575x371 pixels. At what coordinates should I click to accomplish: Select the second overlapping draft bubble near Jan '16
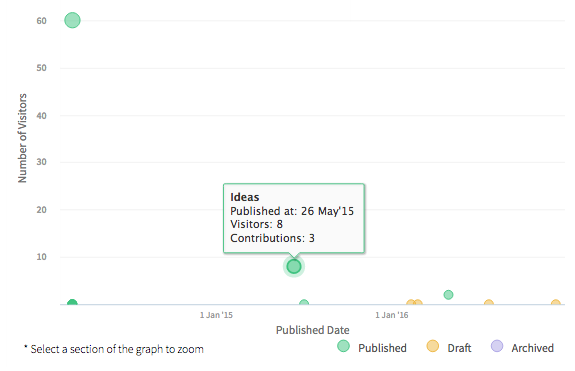click(x=418, y=303)
